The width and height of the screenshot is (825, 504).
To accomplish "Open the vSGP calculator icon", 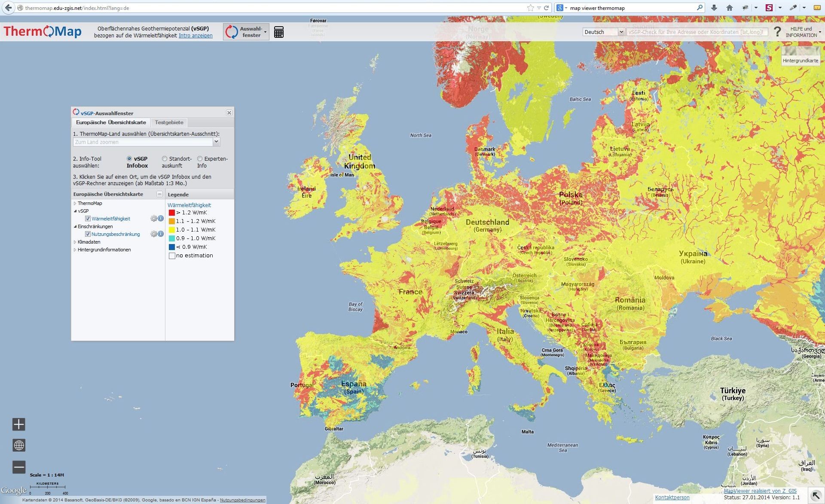I will point(279,32).
